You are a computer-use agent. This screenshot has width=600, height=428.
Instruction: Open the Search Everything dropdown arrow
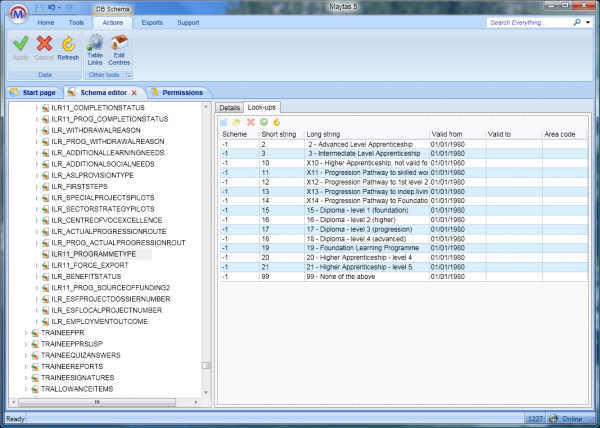tap(586, 21)
